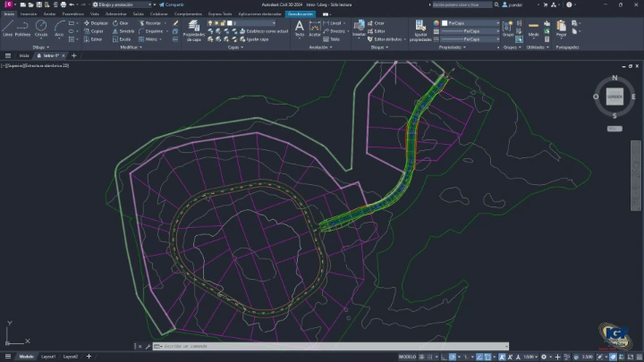Select the Polilínea tool
Image resolution: width=644 pixels, height=362 pixels.
[x=22, y=29]
